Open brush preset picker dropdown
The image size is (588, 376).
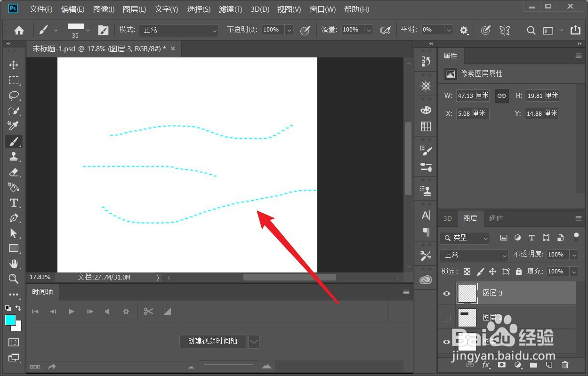(88, 30)
